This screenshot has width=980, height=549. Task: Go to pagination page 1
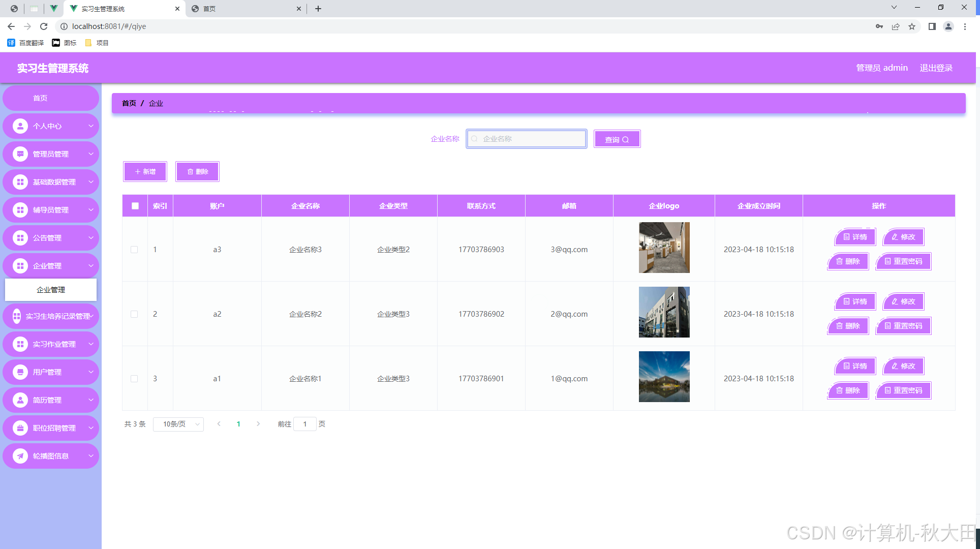[238, 424]
